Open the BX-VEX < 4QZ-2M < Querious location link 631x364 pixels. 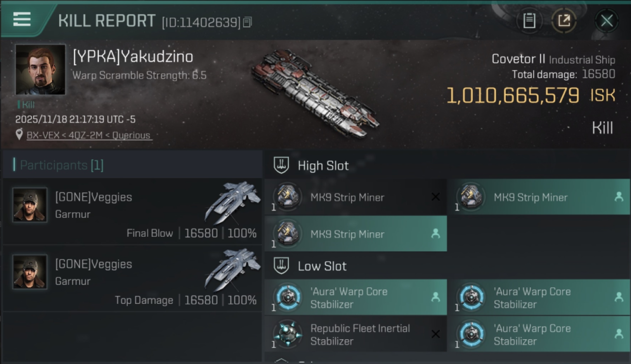point(89,135)
